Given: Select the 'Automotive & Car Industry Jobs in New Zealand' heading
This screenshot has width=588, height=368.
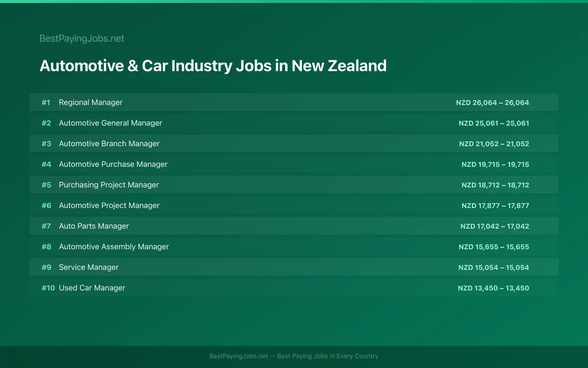Looking at the screenshot, I should coord(213,66).
